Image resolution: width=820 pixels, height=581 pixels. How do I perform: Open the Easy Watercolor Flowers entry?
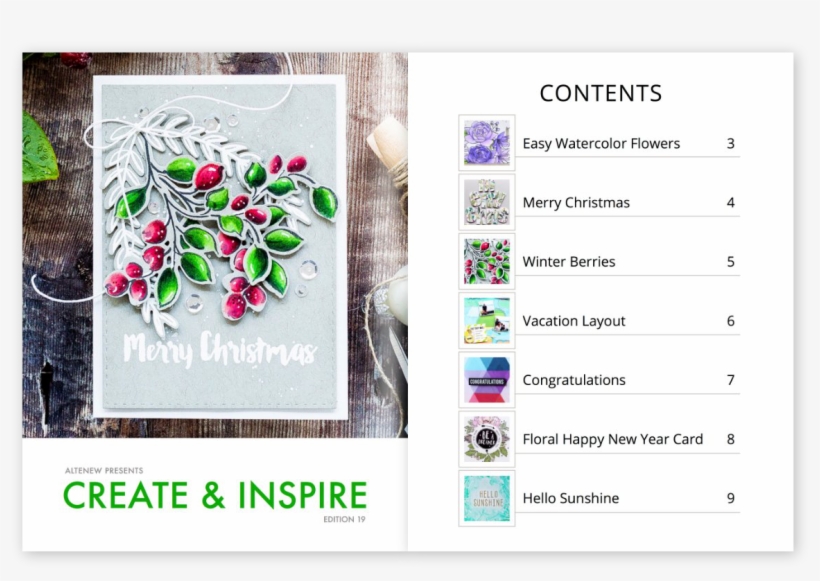pos(601,142)
